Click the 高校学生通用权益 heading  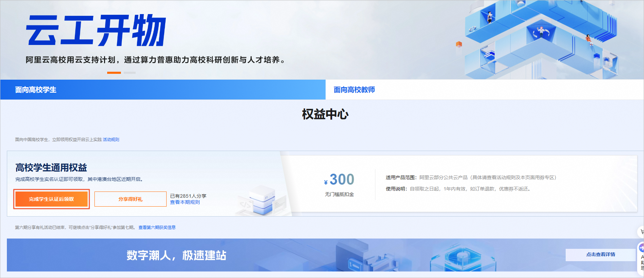pyautogui.click(x=51, y=168)
